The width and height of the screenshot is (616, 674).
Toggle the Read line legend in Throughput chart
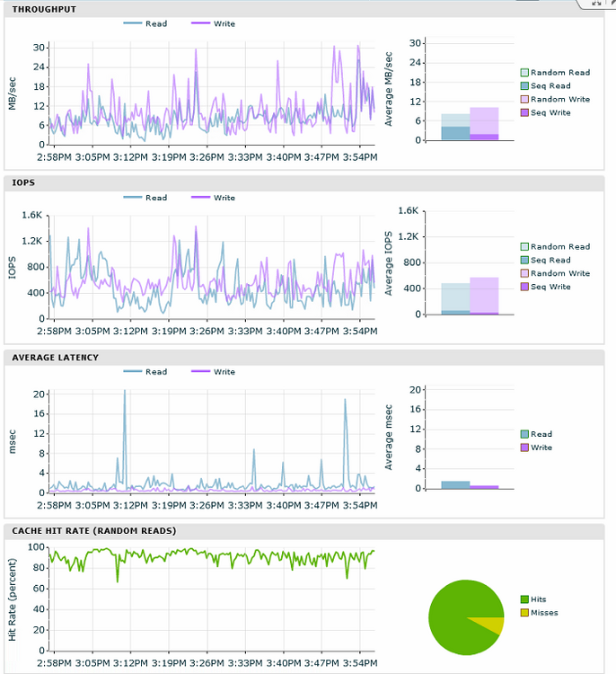click(x=145, y=23)
